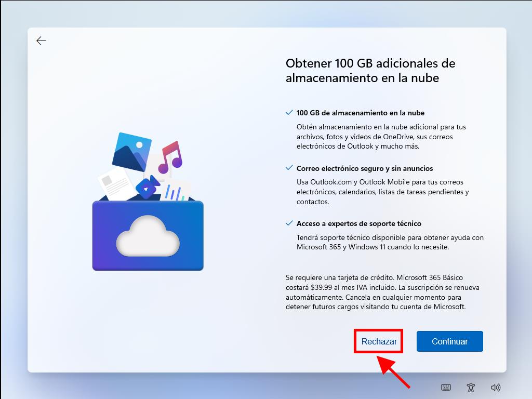Go back using the left arrow
Viewport: 532px width, 399px height.
(x=41, y=41)
